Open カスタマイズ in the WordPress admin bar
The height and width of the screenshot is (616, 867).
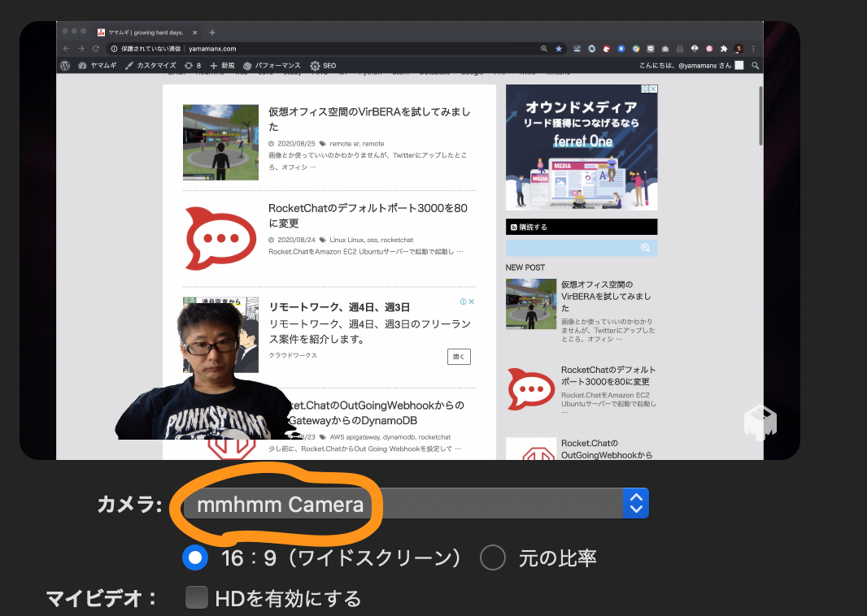[150, 65]
